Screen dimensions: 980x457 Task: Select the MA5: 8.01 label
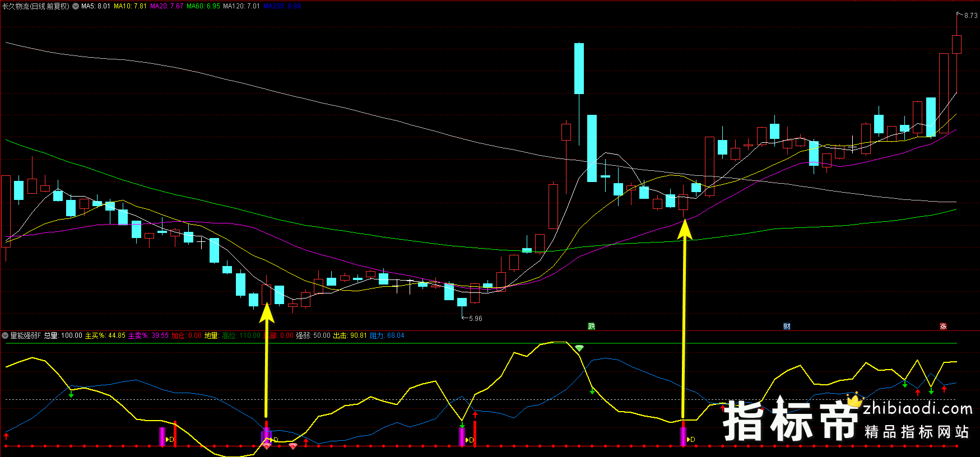tap(96, 6)
